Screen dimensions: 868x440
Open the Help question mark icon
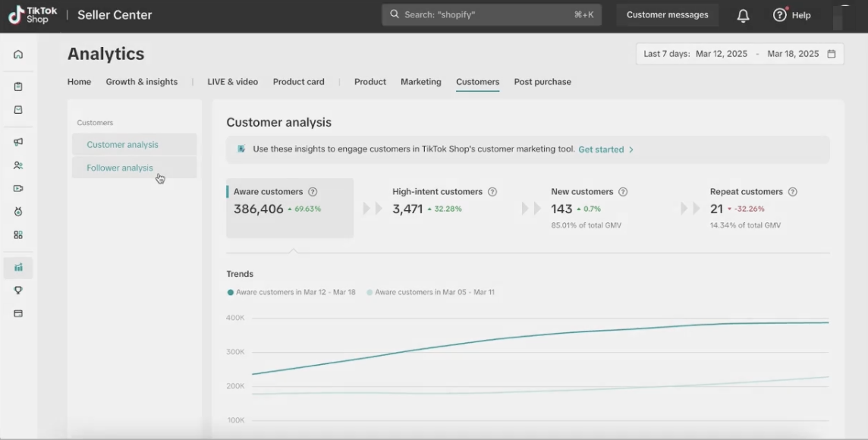779,15
